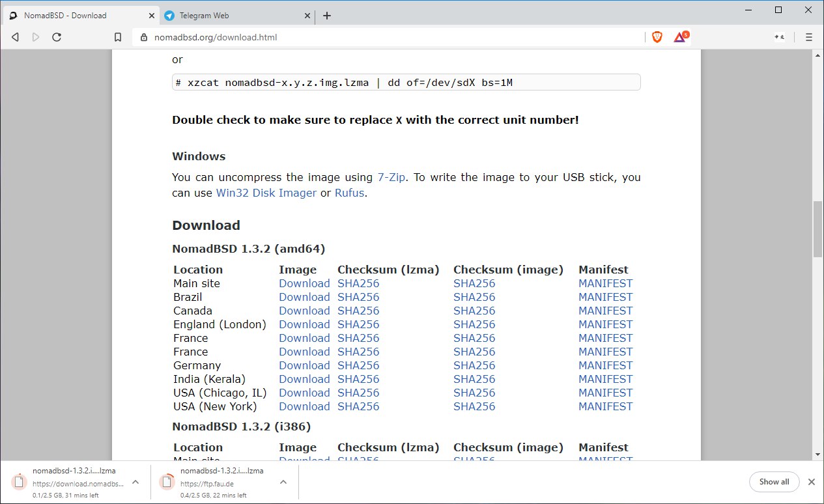
Task: Close the Telegram Web tab
Action: [307, 16]
